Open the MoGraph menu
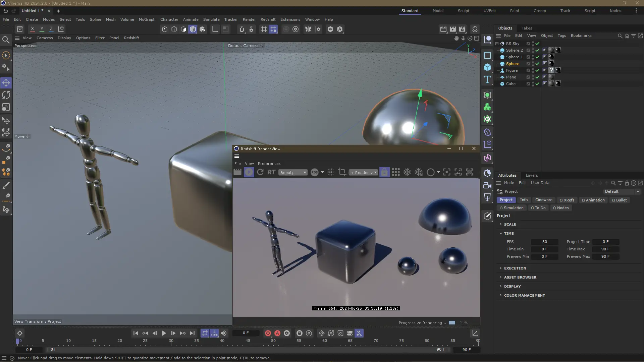Viewport: 644px width, 362px height. (147, 19)
